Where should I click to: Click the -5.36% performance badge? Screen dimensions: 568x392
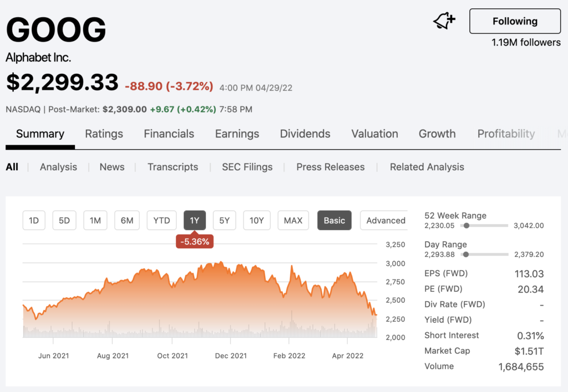click(195, 241)
